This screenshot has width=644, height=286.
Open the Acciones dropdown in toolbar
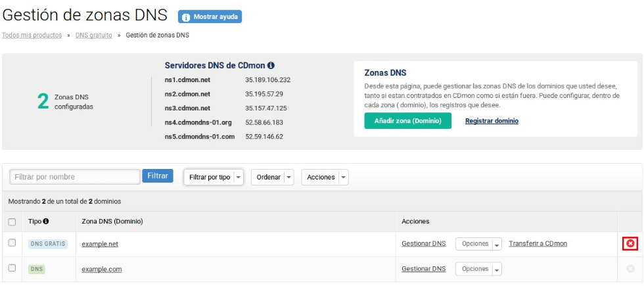(325, 178)
